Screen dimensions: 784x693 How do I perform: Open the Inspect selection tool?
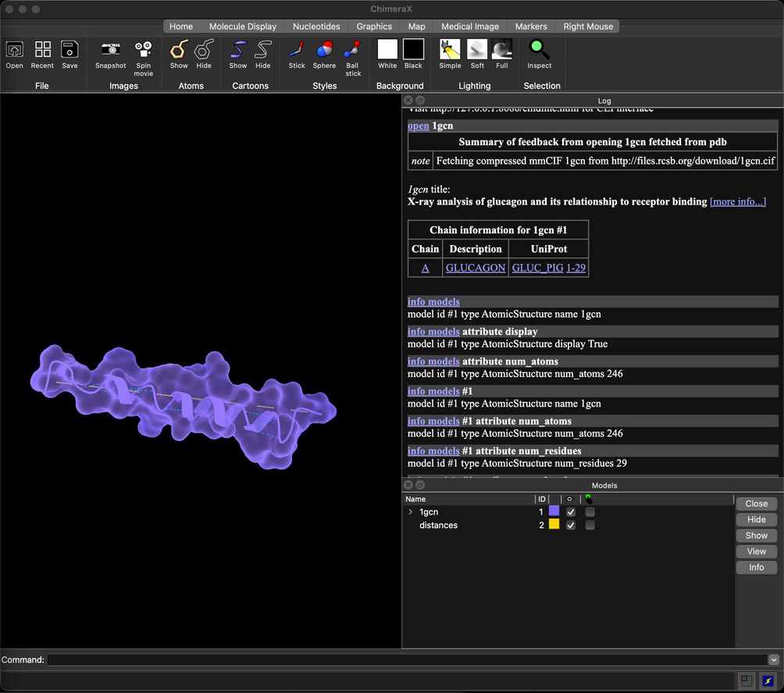pos(539,49)
